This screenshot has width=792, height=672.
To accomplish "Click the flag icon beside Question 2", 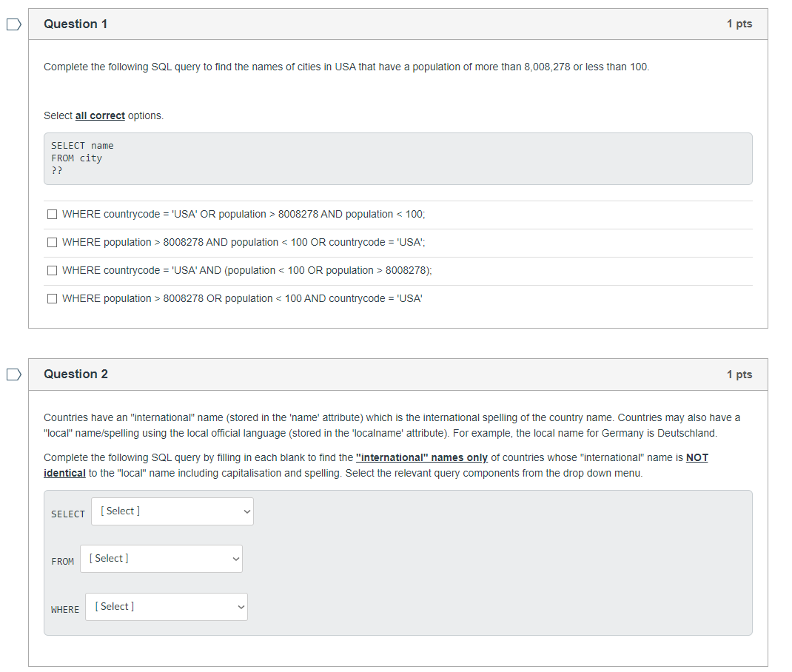I will [x=13, y=374].
